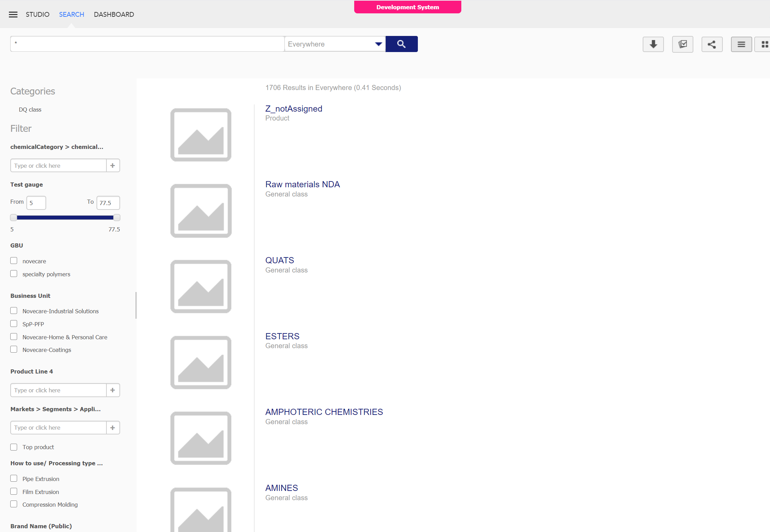Click the download arrow icon

click(x=653, y=44)
